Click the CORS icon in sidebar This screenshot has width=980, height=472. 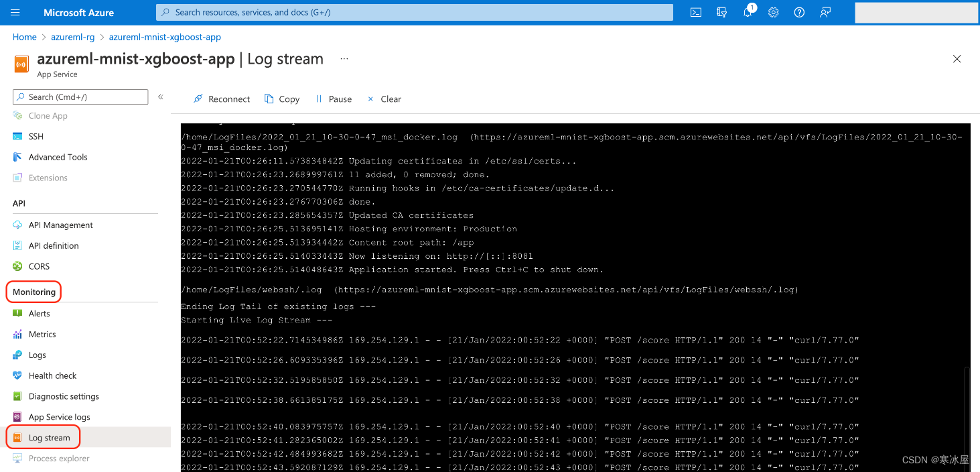coord(17,266)
